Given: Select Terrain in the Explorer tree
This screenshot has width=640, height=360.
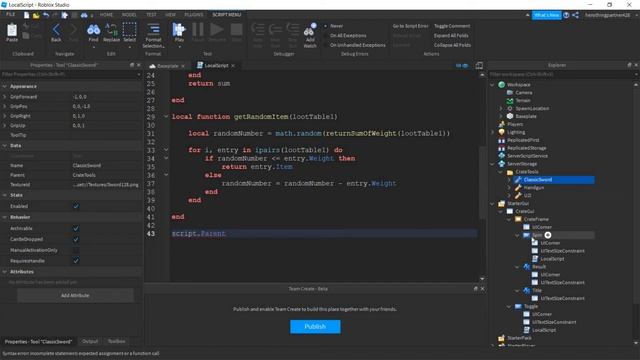Looking at the screenshot, I should [x=522, y=100].
